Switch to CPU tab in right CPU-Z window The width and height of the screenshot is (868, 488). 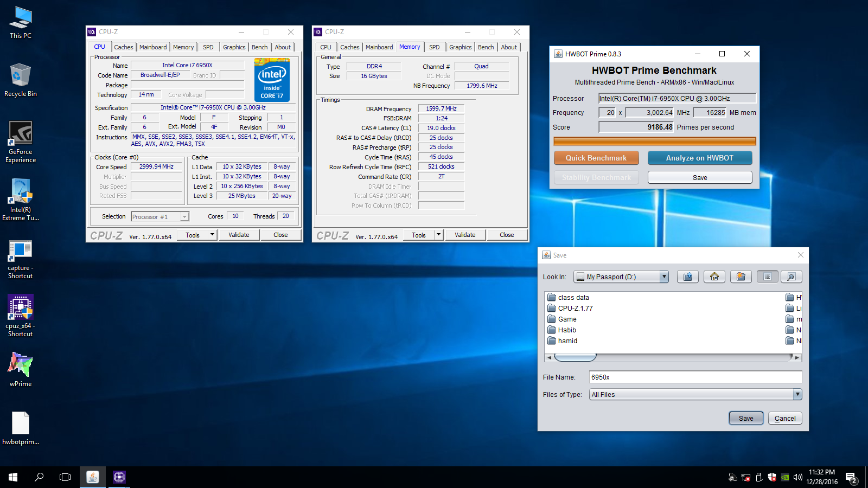tap(325, 47)
